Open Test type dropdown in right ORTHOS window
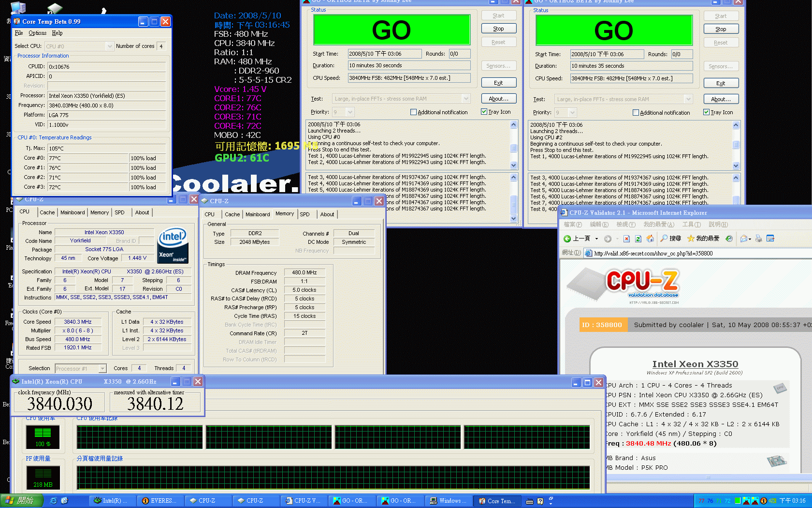 point(688,99)
